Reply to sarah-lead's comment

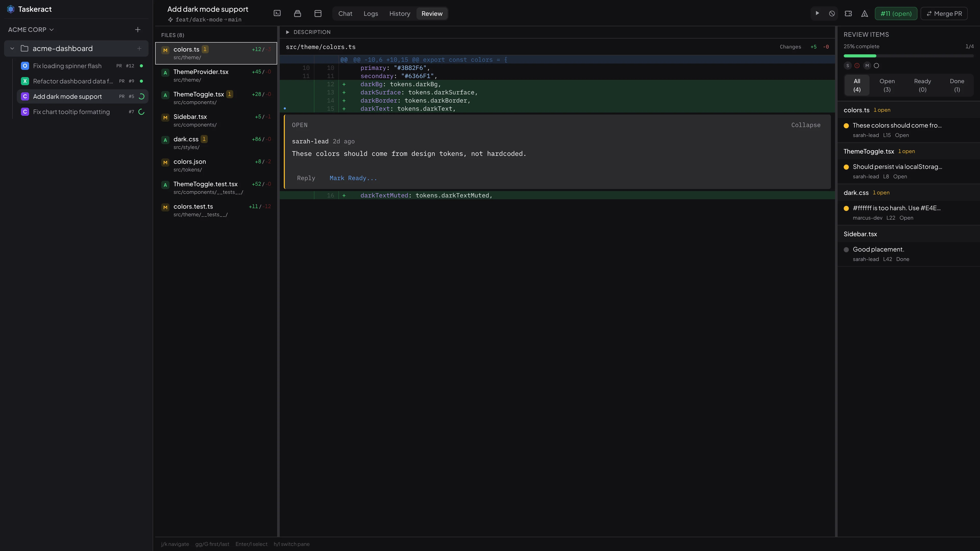click(x=306, y=178)
